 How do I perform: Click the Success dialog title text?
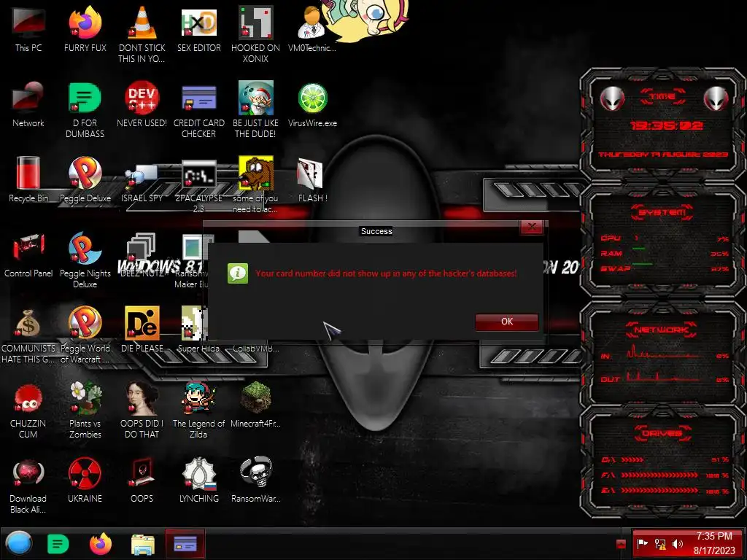376,231
